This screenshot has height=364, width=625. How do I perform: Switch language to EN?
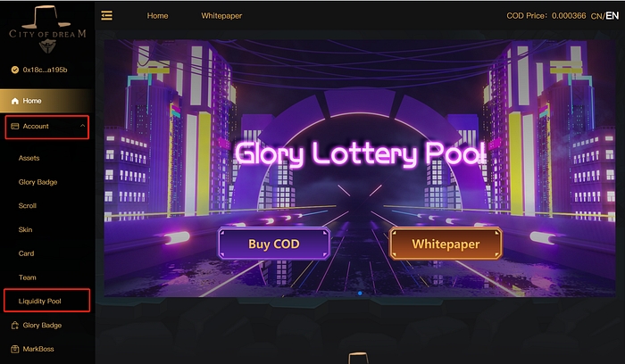coord(612,15)
